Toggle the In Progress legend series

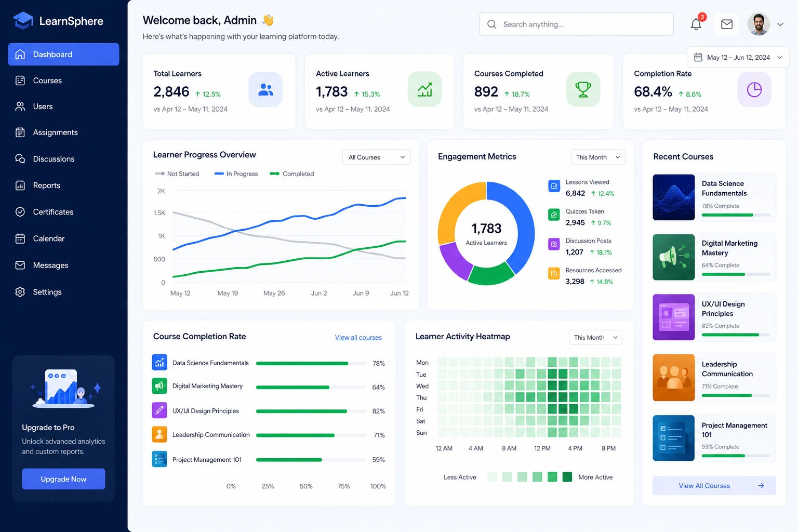pos(236,174)
